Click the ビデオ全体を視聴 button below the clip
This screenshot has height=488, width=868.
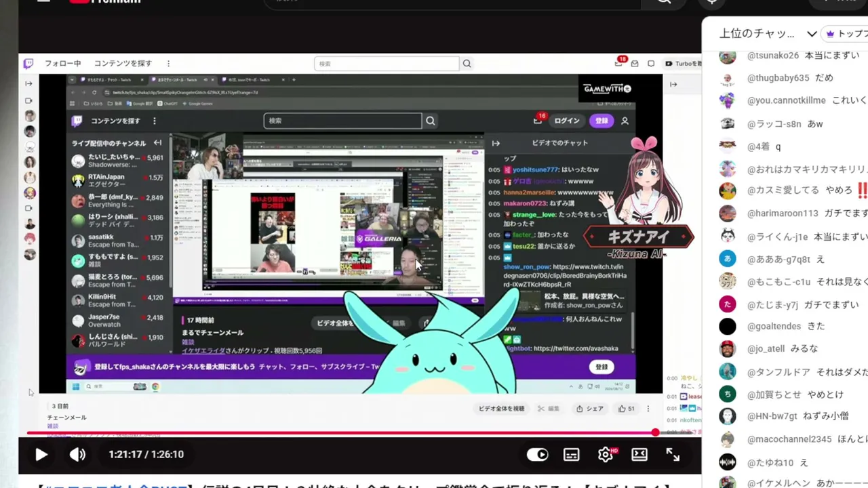501,409
